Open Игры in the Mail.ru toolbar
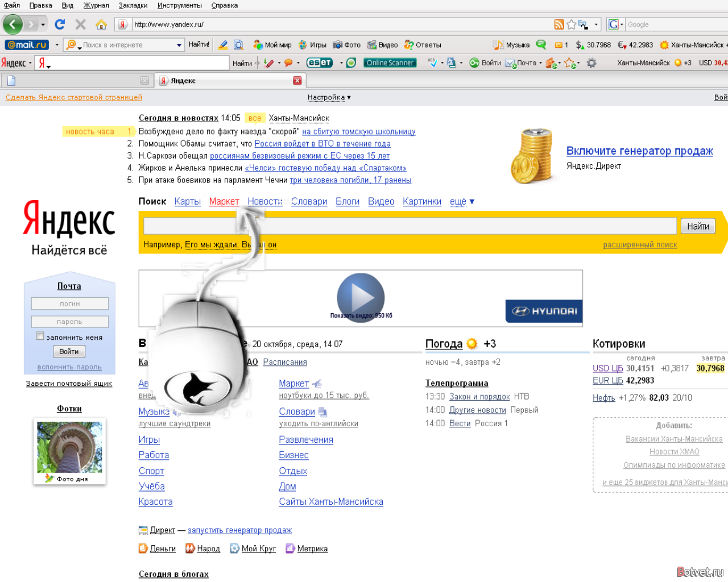728x582 pixels. (x=312, y=45)
